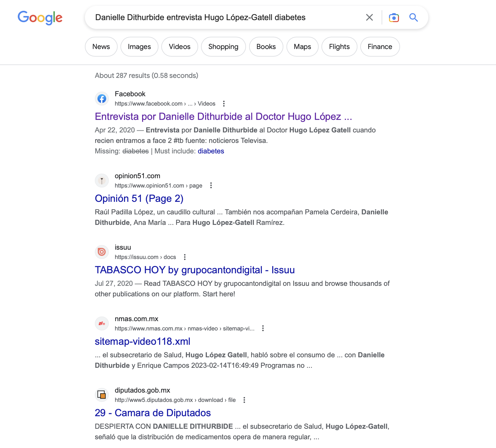Open more options for the opinion51.com result

(211, 185)
